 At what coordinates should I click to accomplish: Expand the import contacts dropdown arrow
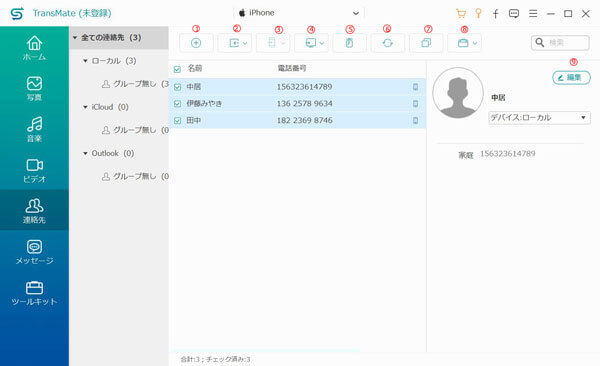point(245,43)
